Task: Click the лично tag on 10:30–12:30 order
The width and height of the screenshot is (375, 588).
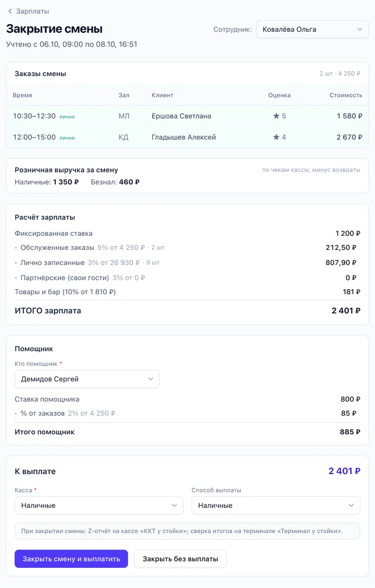Action: (67, 117)
